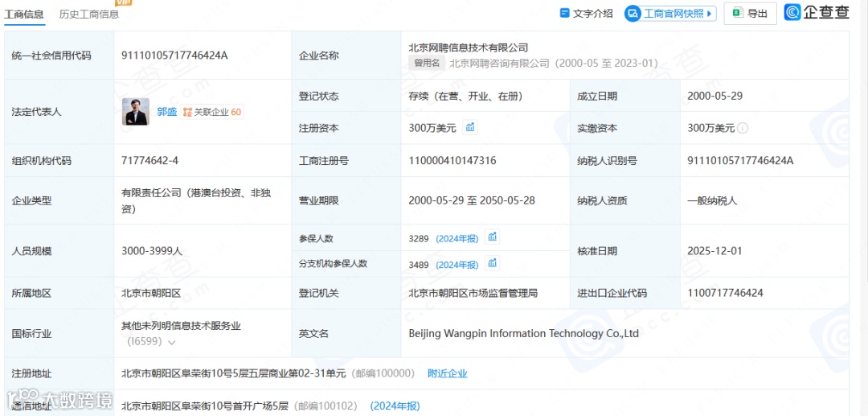Select region value 北京市朝阳区 under 所属地区
This screenshot has width=868, height=416.
152,293
